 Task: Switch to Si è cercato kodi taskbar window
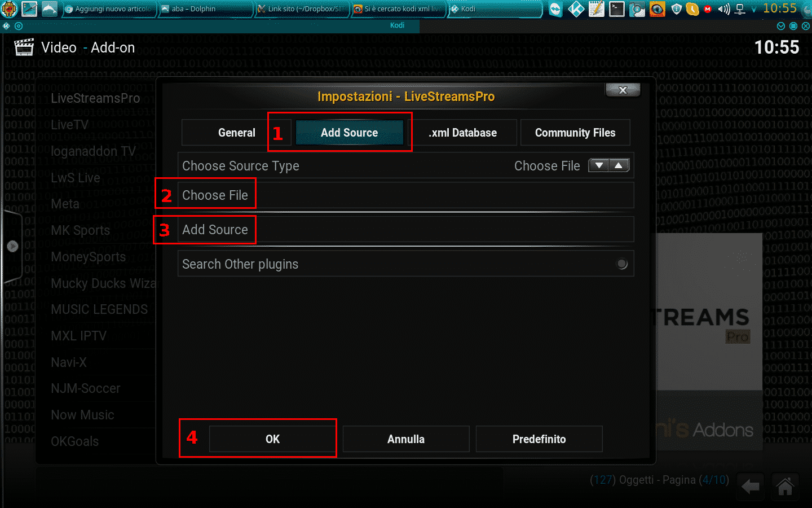[398, 9]
